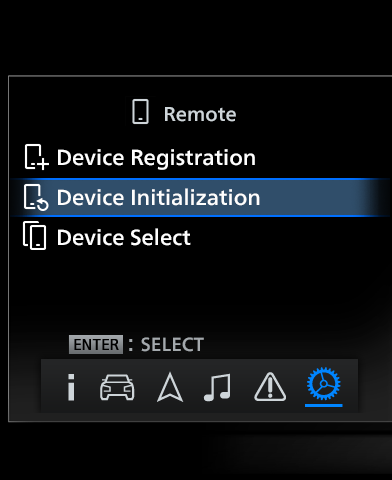Open the information tab icon

click(71, 387)
